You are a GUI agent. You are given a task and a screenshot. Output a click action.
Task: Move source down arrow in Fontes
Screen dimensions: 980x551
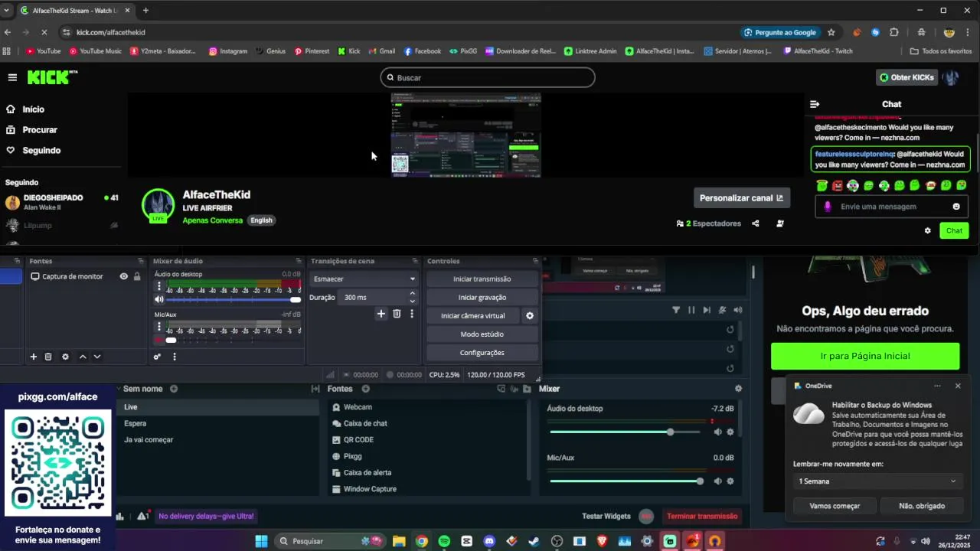(x=97, y=357)
